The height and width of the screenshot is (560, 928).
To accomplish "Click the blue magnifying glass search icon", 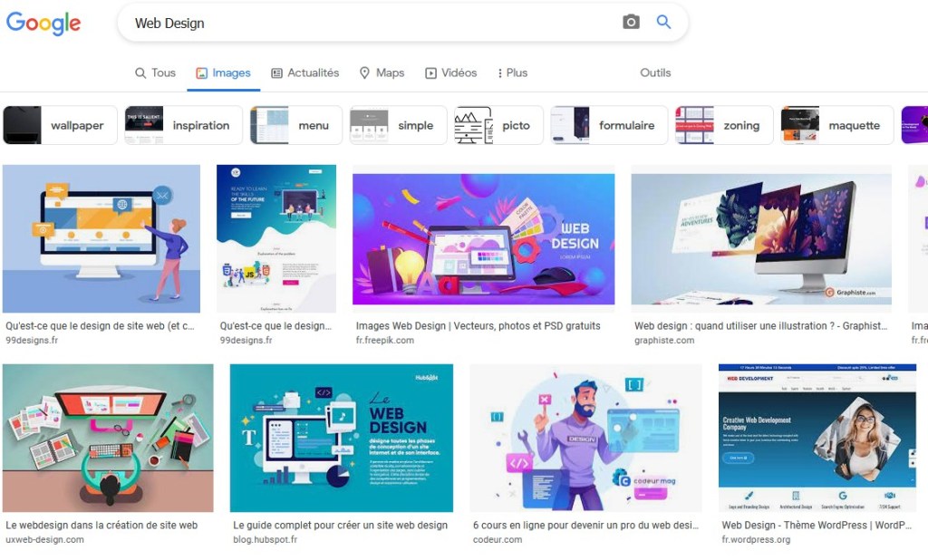I will (x=663, y=23).
